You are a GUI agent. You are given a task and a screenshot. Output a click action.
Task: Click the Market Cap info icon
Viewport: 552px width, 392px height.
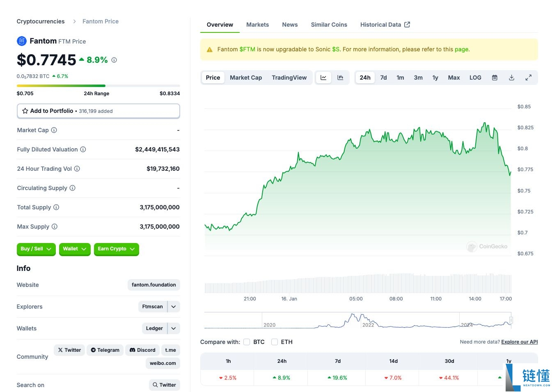[54, 130]
